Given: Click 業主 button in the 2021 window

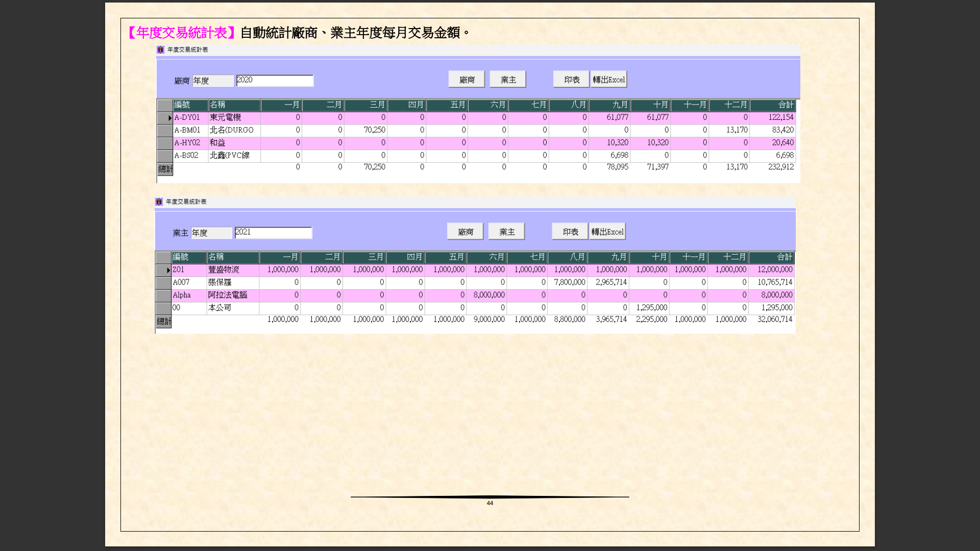Looking at the screenshot, I should pyautogui.click(x=506, y=232).
